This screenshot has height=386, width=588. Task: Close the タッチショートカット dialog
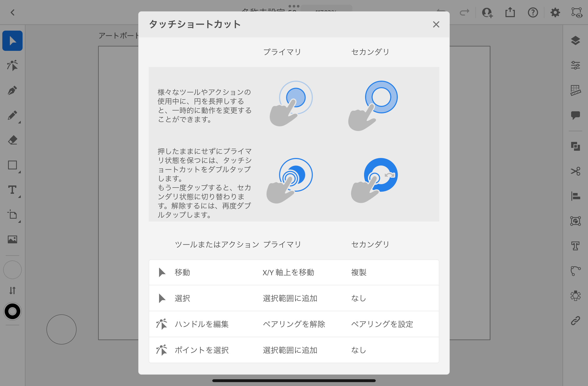click(x=436, y=24)
